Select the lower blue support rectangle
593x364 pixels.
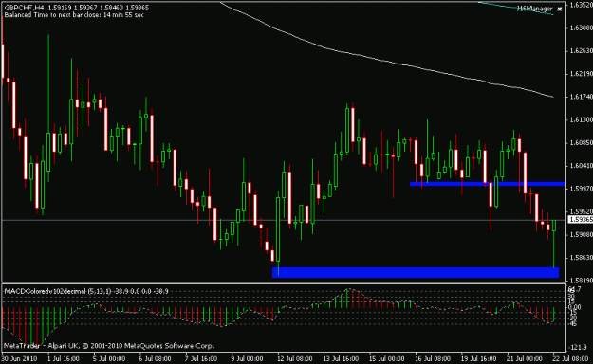click(x=416, y=273)
